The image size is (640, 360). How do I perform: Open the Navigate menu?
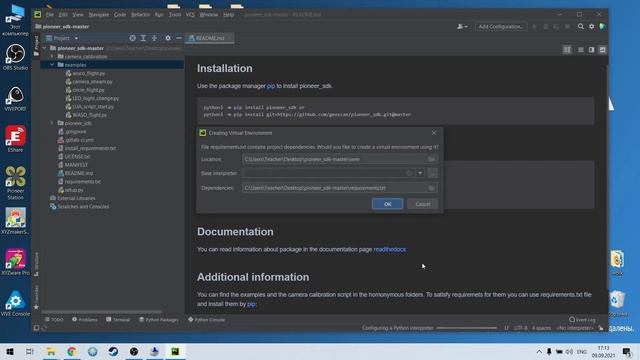[99, 15]
